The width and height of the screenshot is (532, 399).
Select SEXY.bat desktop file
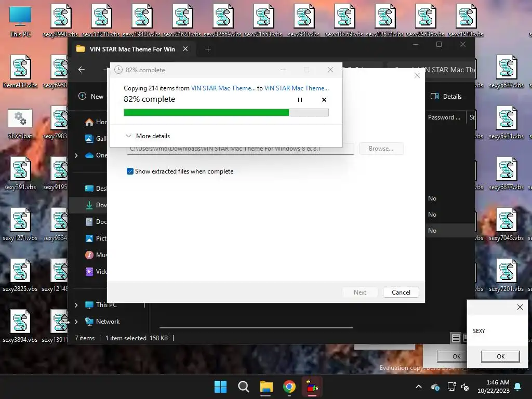[x=20, y=124]
